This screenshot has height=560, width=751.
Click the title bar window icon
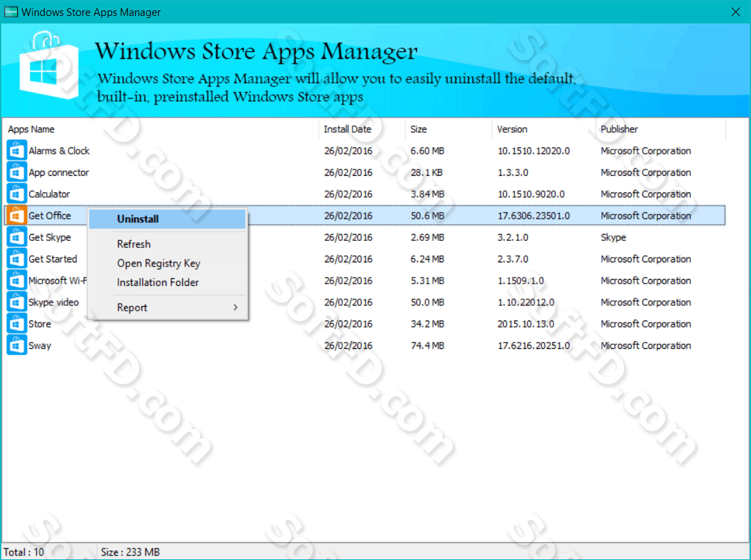coord(10,12)
